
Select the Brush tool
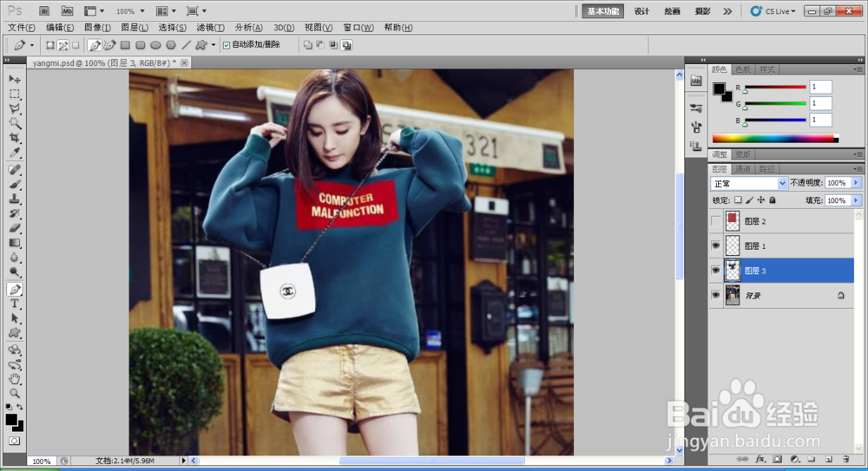(15, 184)
